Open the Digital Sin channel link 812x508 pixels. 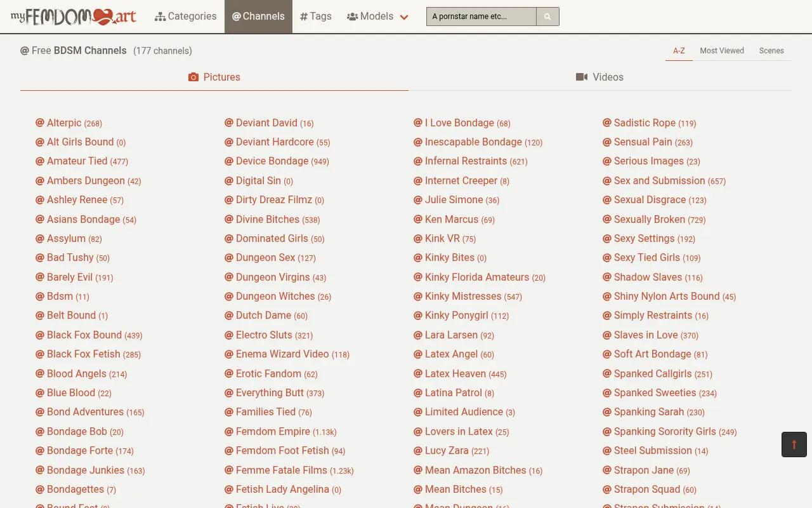(x=259, y=181)
